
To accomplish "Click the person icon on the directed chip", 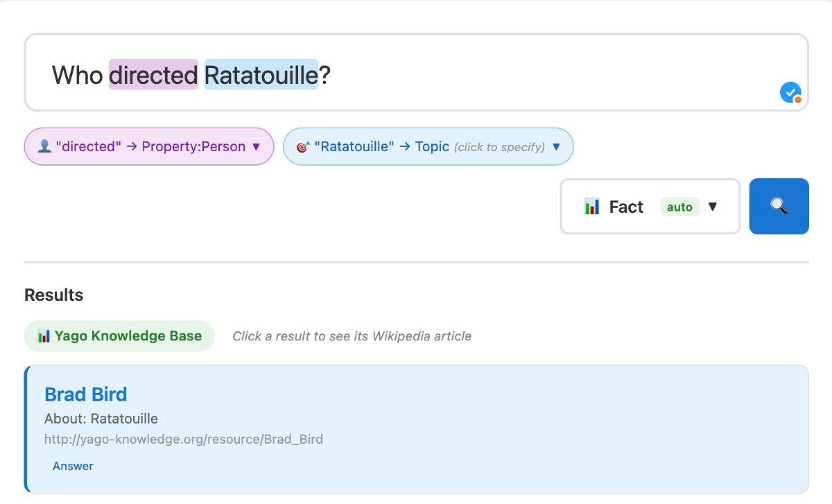I will pyautogui.click(x=44, y=147).
